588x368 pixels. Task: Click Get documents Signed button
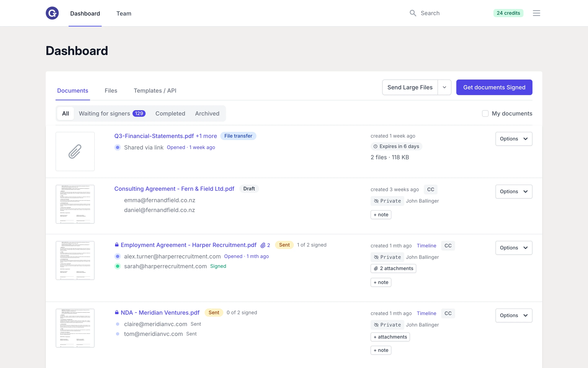pyautogui.click(x=494, y=87)
